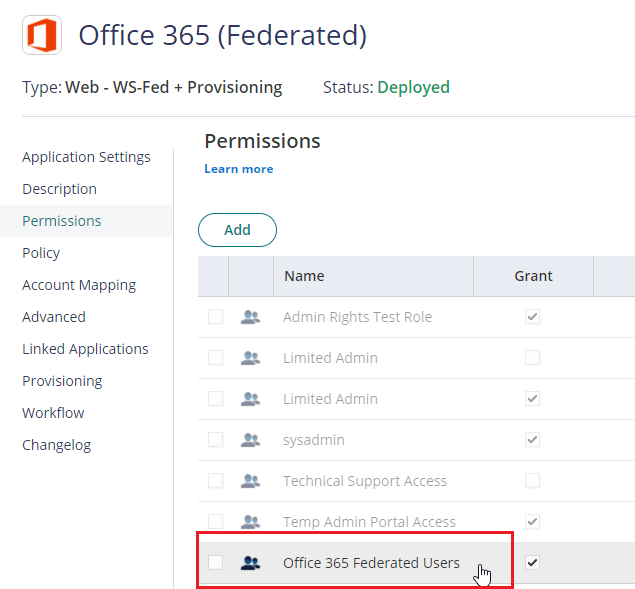Viewport: 635px width, 589px height.
Task: Go to Linked Applications
Action: pos(85,349)
